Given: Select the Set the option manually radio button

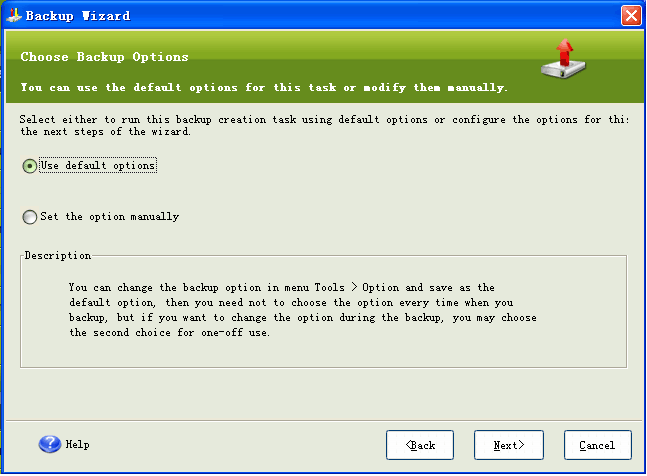Looking at the screenshot, I should (30, 217).
